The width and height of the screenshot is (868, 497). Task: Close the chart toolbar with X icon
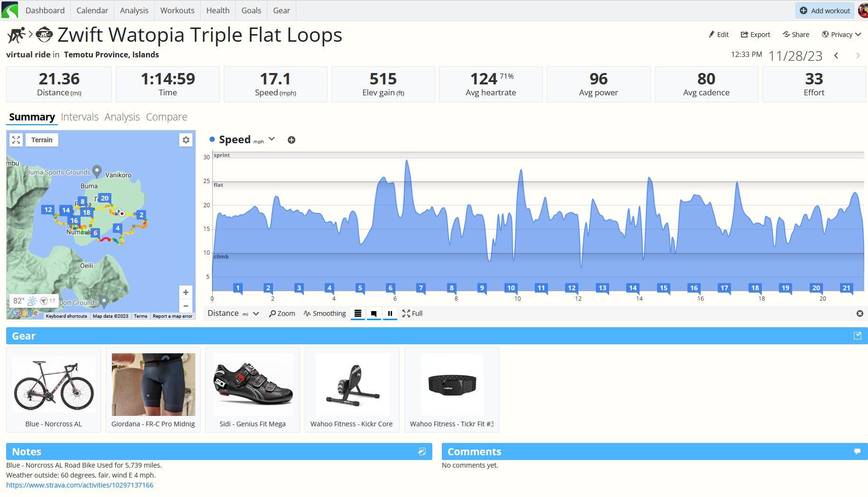pos(859,313)
